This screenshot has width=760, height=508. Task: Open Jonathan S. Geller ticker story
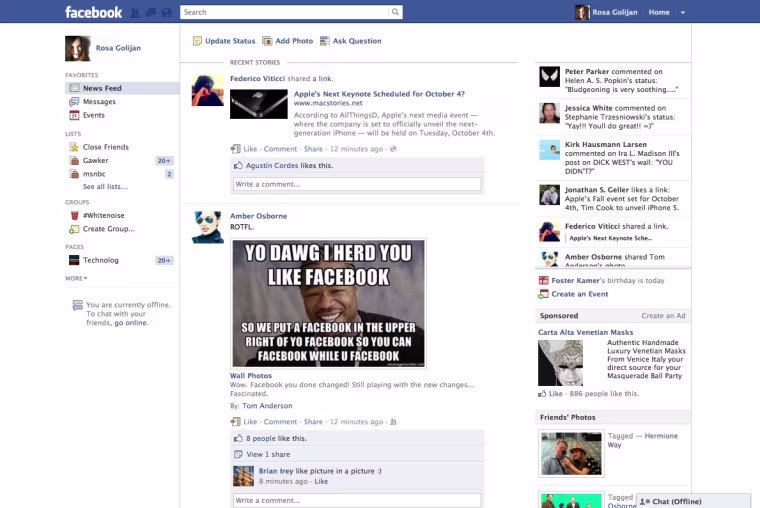pyautogui.click(x=613, y=199)
